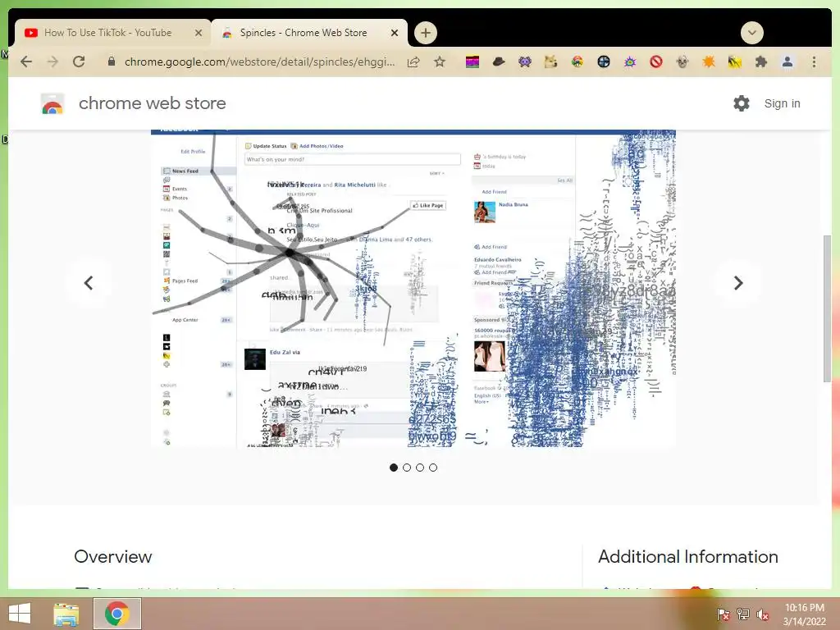Reload the current page
Screen dimensions: 840x630
coord(79,62)
